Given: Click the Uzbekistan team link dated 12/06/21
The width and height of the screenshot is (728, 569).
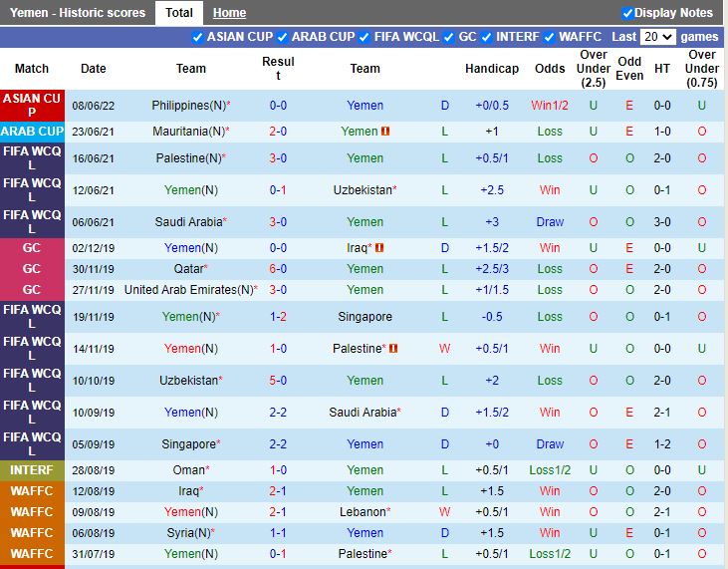Looking at the screenshot, I should tap(364, 189).
